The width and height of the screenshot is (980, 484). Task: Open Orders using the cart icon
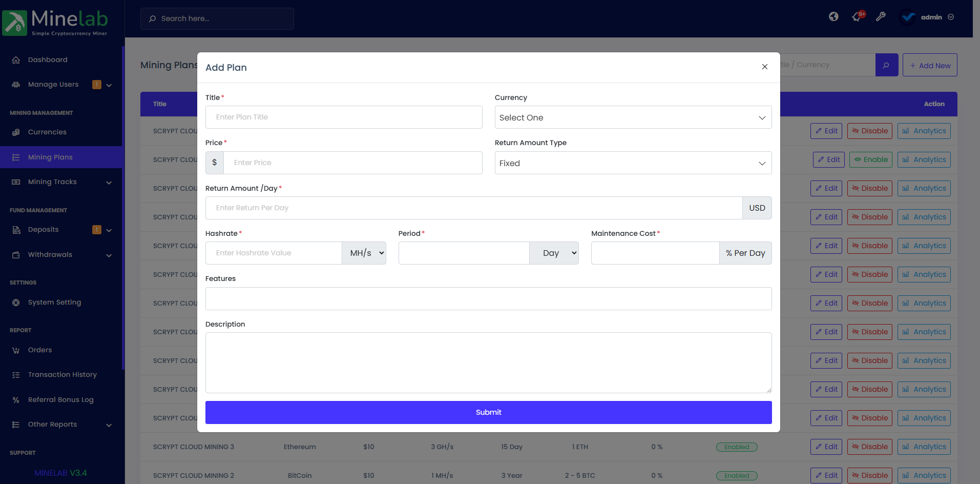tap(16, 350)
